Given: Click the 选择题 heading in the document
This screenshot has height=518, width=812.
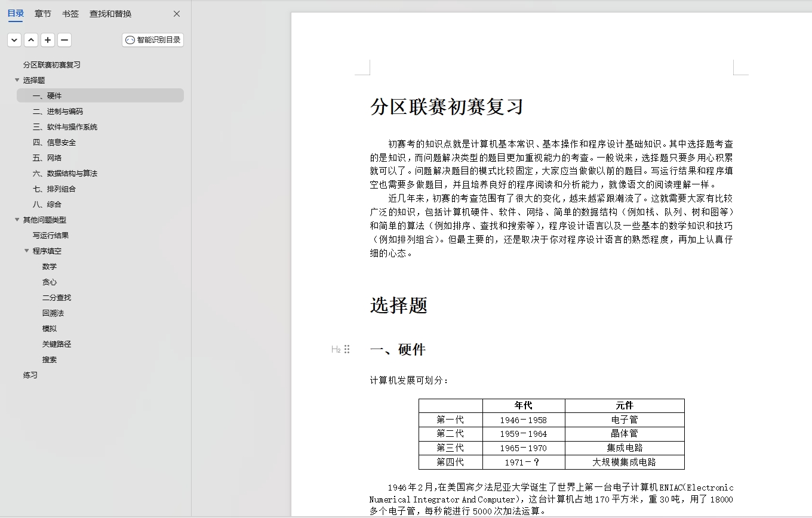Looking at the screenshot, I should (x=399, y=306).
